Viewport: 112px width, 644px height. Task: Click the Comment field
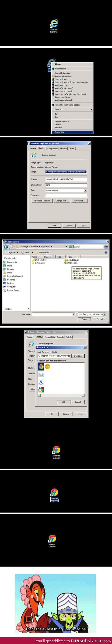pyautogui.click(x=66, y=196)
